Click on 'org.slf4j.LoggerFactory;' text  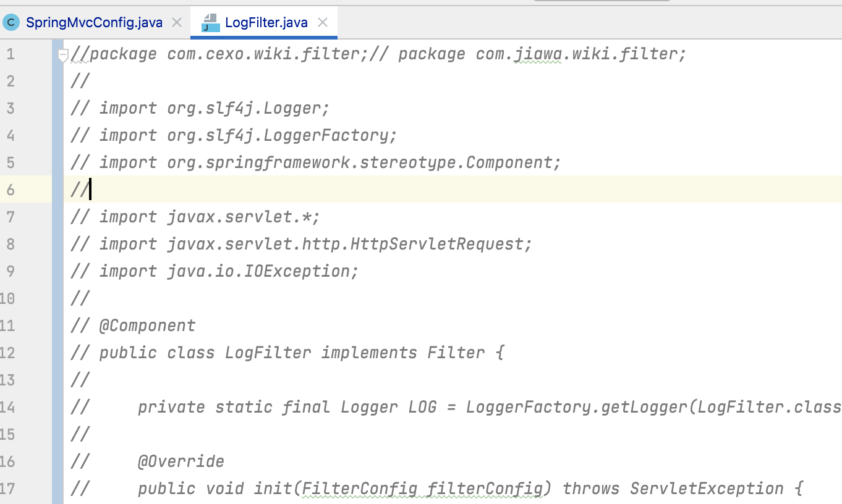click(282, 136)
